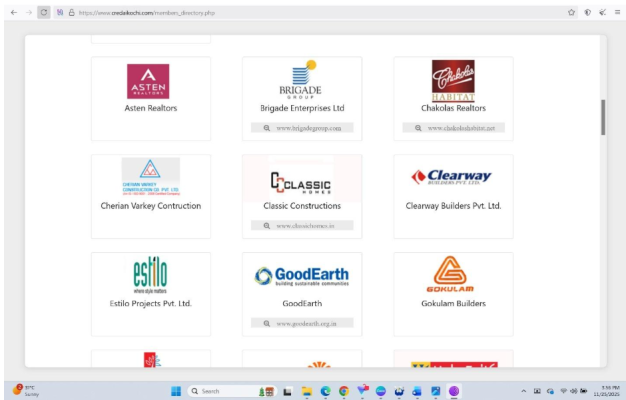Click the page vertical scrollbar thumb
Image resolution: width=626 pixels, height=400 pixels.
click(x=602, y=117)
